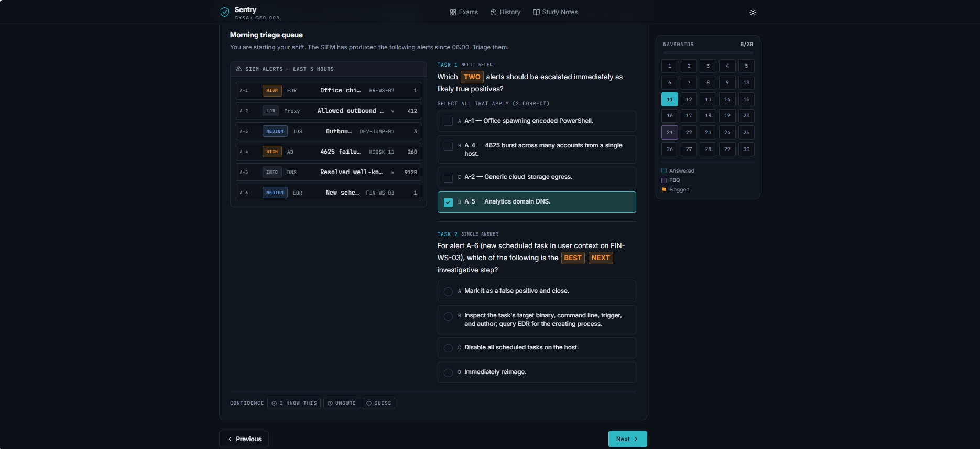Screen dimensions: 980x449
Task: Click the navigator progress bar
Action: pyautogui.click(x=708, y=53)
